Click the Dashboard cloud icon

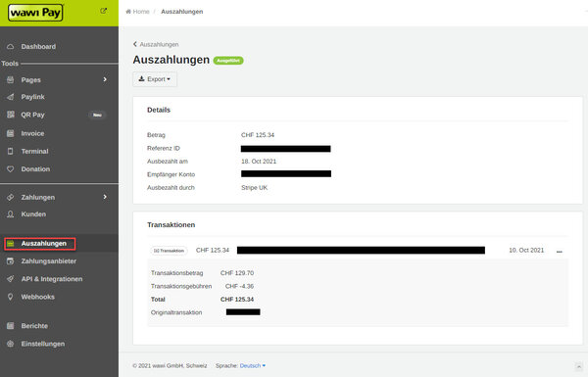click(x=11, y=46)
